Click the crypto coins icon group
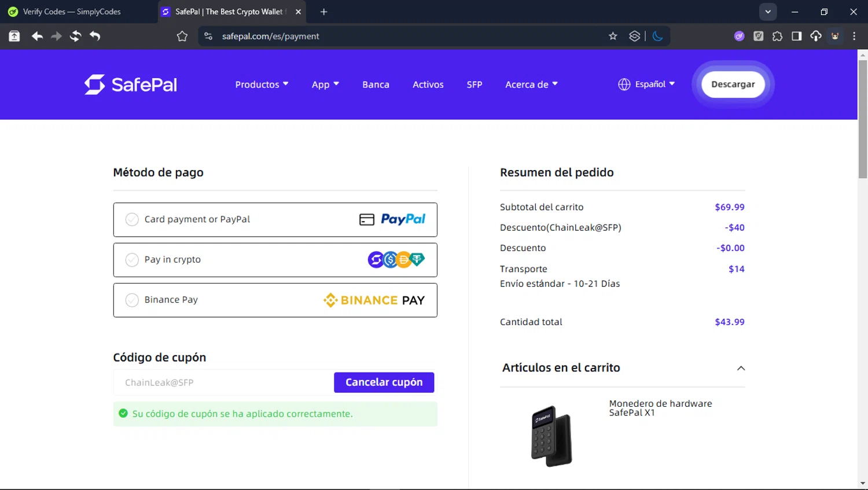 point(396,260)
